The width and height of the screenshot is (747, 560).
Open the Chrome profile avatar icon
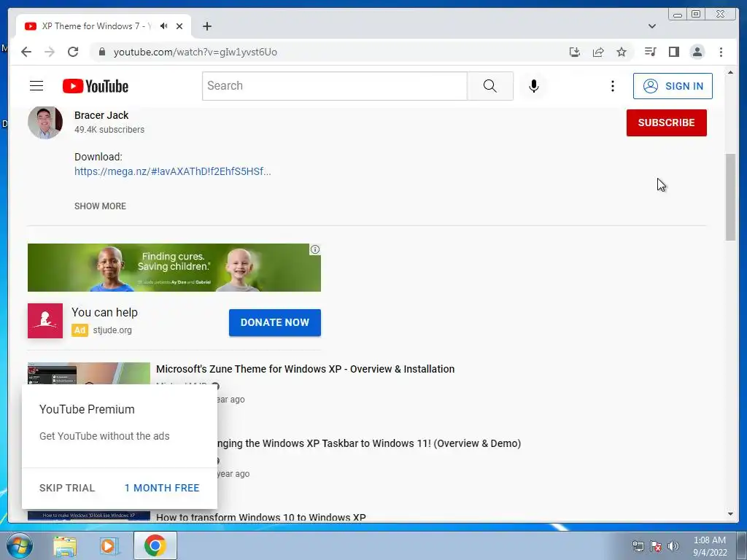pos(697,52)
